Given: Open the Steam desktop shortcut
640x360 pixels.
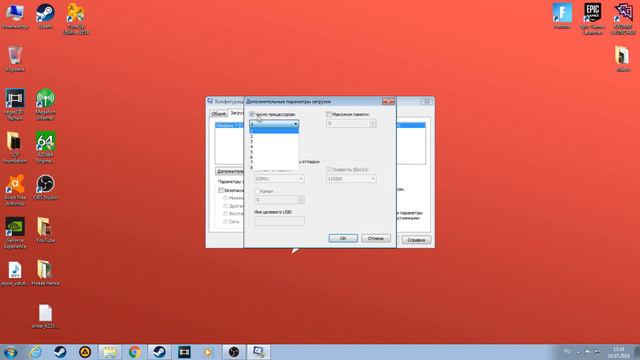Looking at the screenshot, I should (x=45, y=16).
